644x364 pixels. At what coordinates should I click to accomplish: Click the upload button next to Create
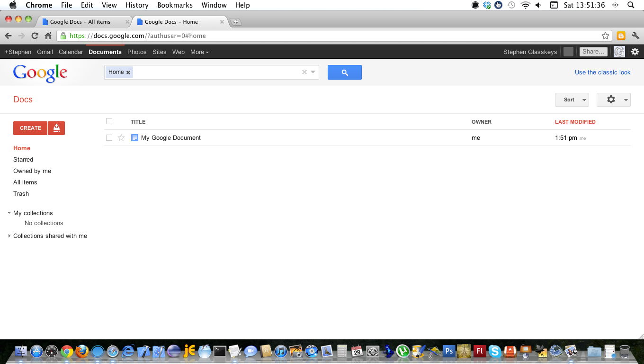tap(56, 128)
